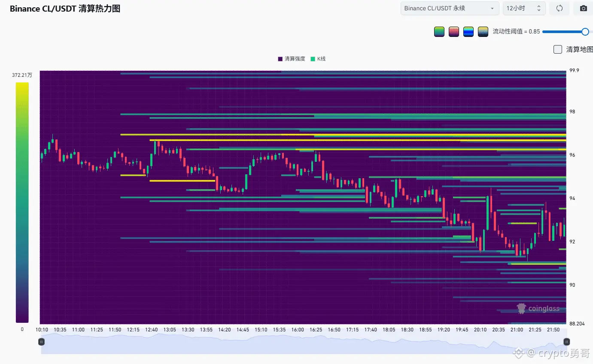Open the 12小时 time range selector
The width and height of the screenshot is (593, 364).
click(x=524, y=8)
